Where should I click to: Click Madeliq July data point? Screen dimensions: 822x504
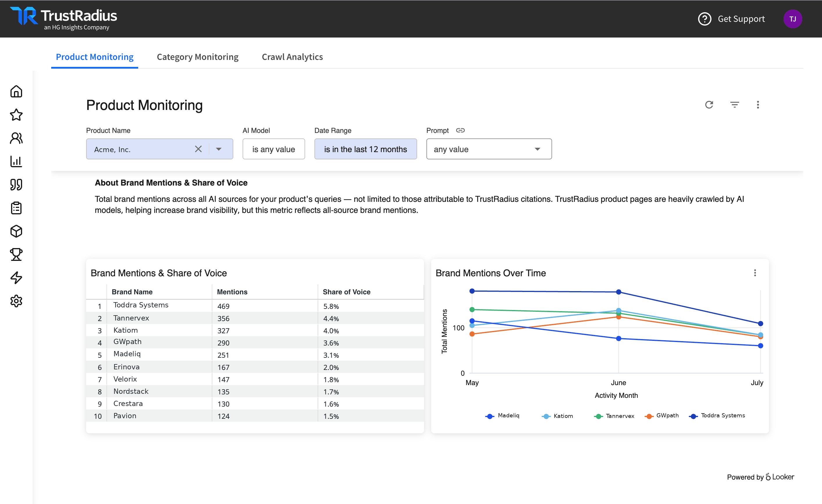(760, 346)
